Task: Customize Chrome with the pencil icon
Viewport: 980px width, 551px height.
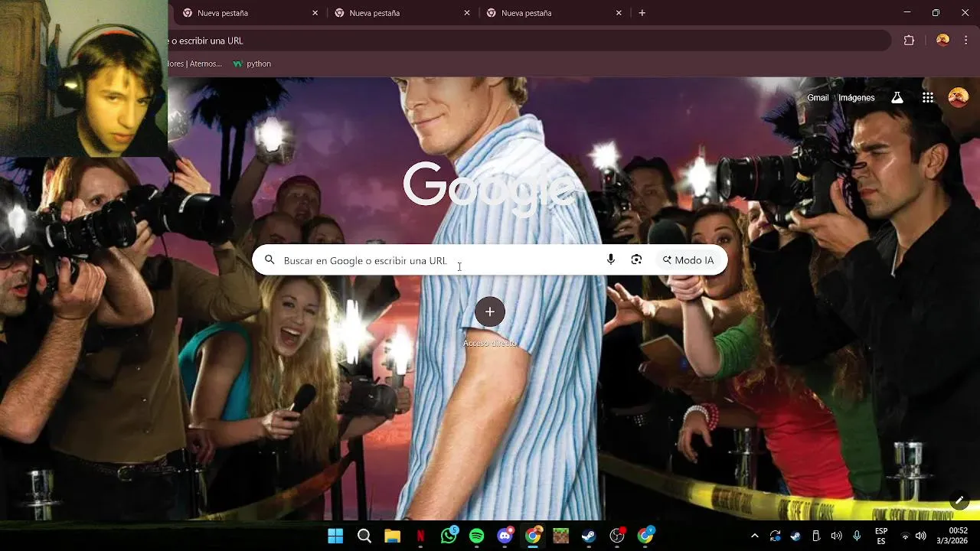Action: (959, 500)
